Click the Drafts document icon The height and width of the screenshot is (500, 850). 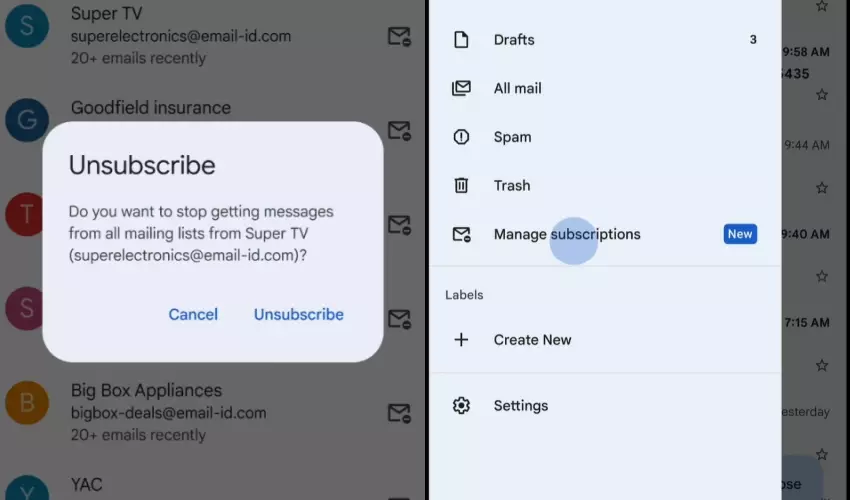coord(461,40)
